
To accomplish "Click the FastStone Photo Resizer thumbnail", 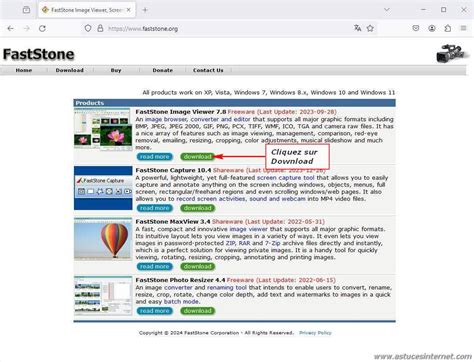I will [103, 295].
